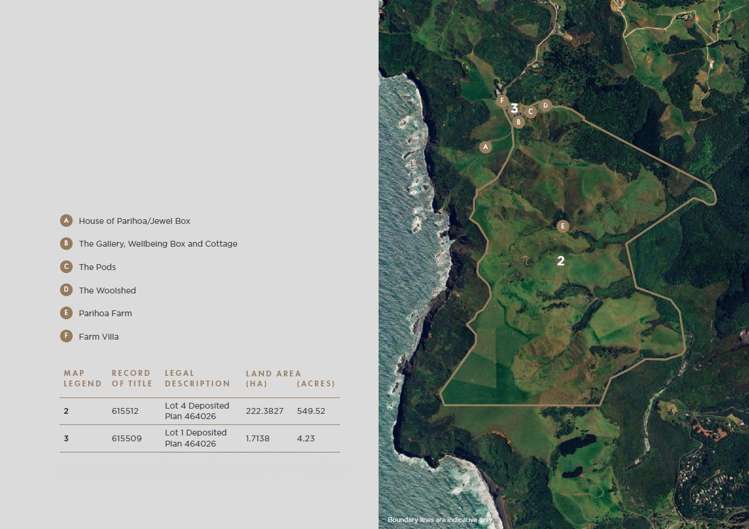Select map marker E on the aerial photo
749x529 pixels.
(x=563, y=226)
